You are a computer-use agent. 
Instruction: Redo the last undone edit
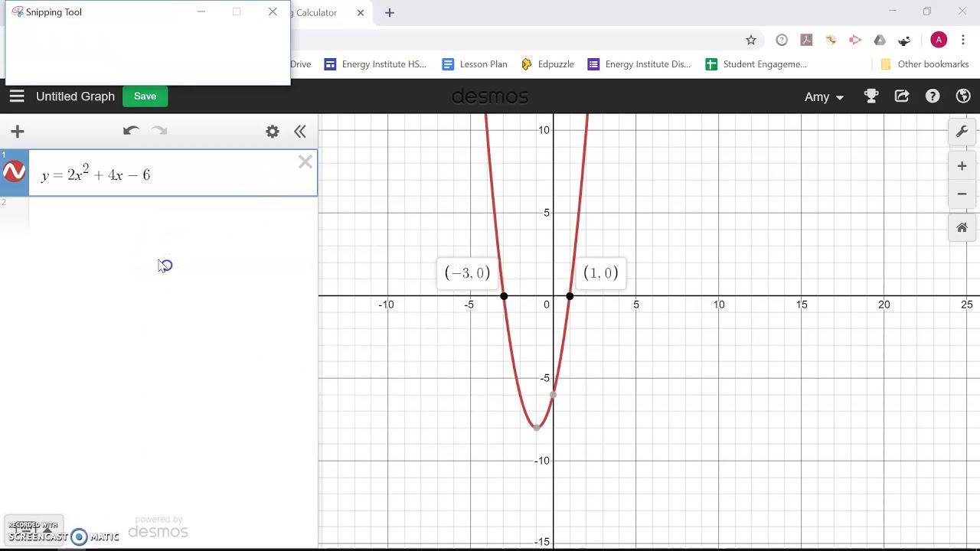click(159, 131)
